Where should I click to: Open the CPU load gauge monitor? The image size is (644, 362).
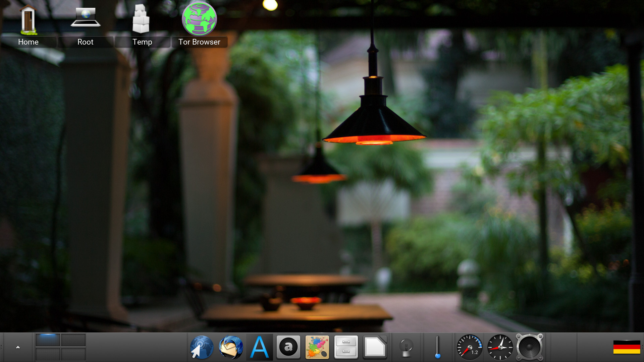point(469,347)
